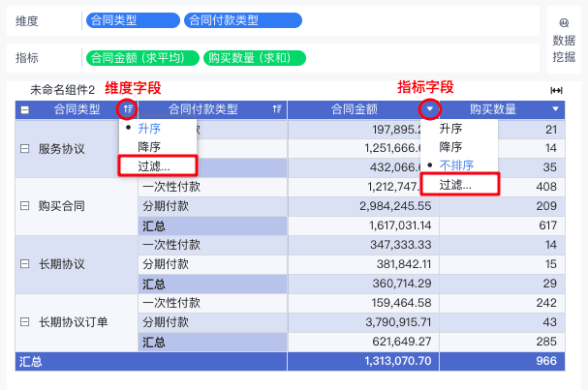
Task: Choose 过滤... in the metric field menu
Action: (456, 184)
